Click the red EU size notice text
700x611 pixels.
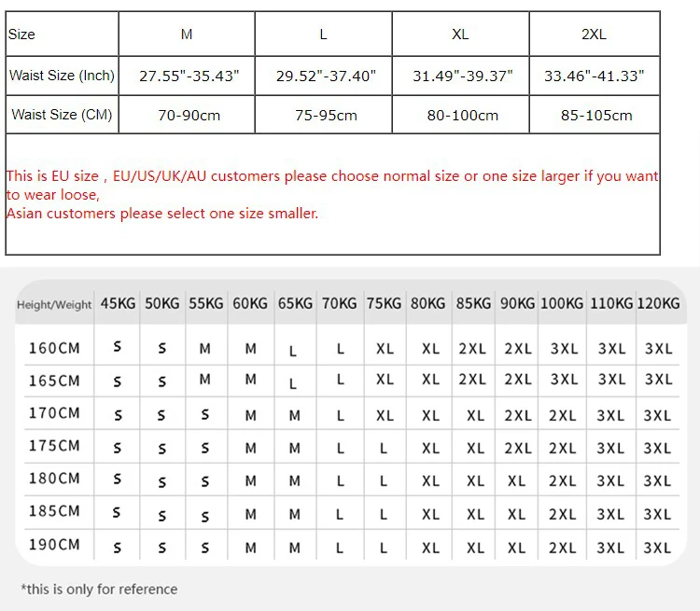coord(331,185)
